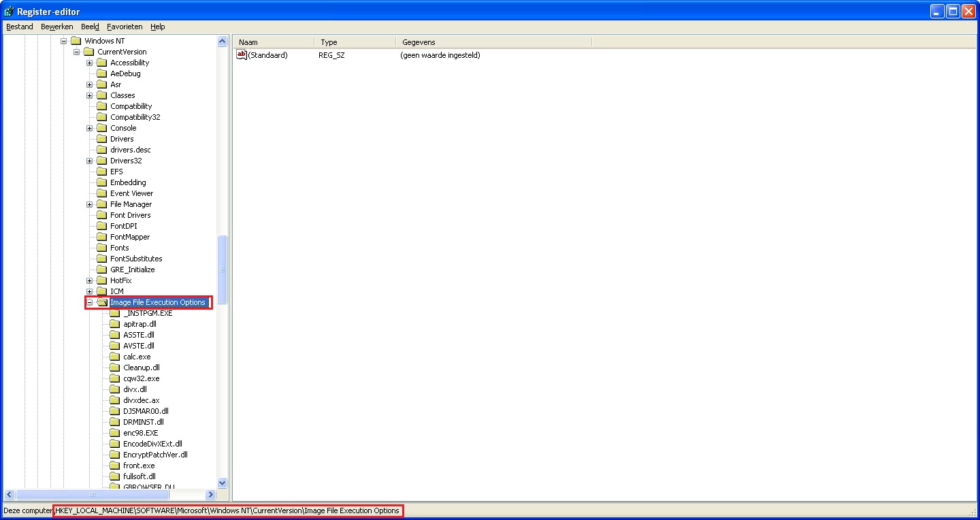Click the Drivers folder icon
The image size is (980, 520).
coord(102,139)
